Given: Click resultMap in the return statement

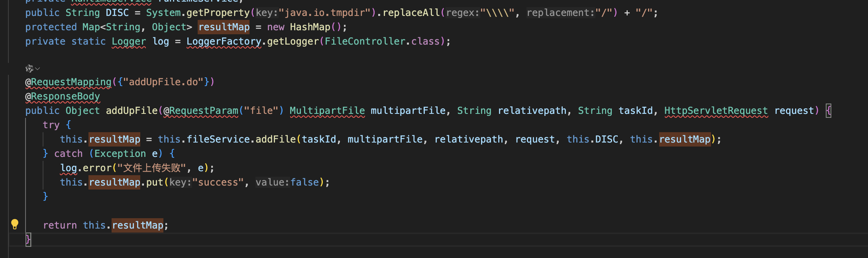Looking at the screenshot, I should (137, 225).
